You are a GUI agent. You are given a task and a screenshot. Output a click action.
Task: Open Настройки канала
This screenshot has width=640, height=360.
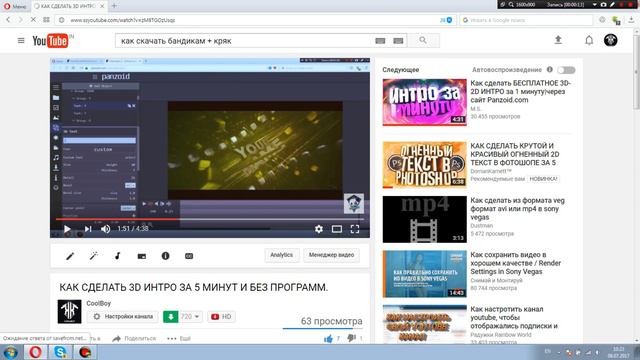(123, 316)
